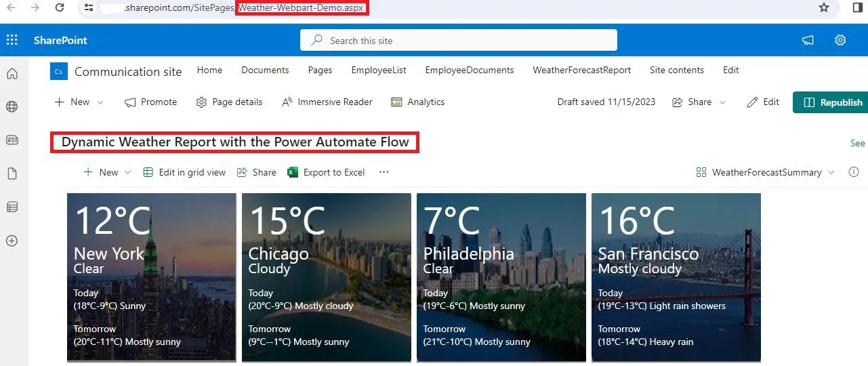The width and height of the screenshot is (868, 366).
Task: Go to Home icon in left rail
Action: 12,74
